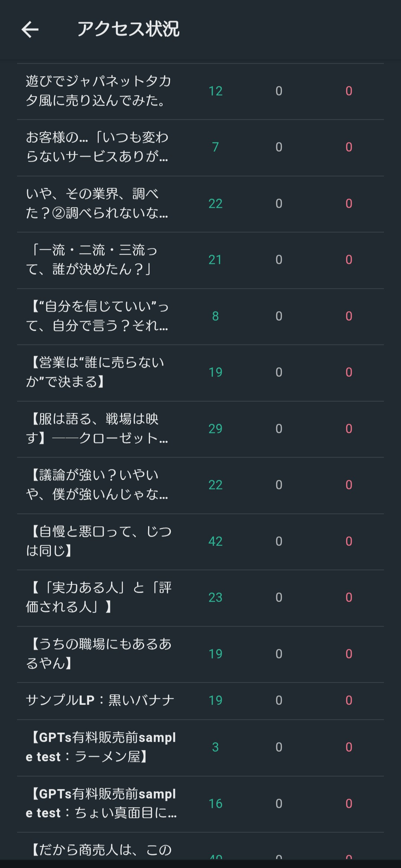Image resolution: width=401 pixels, height=868 pixels.
Task: Tap the 【"自分を信じていい"って article row
Action: (x=97, y=316)
